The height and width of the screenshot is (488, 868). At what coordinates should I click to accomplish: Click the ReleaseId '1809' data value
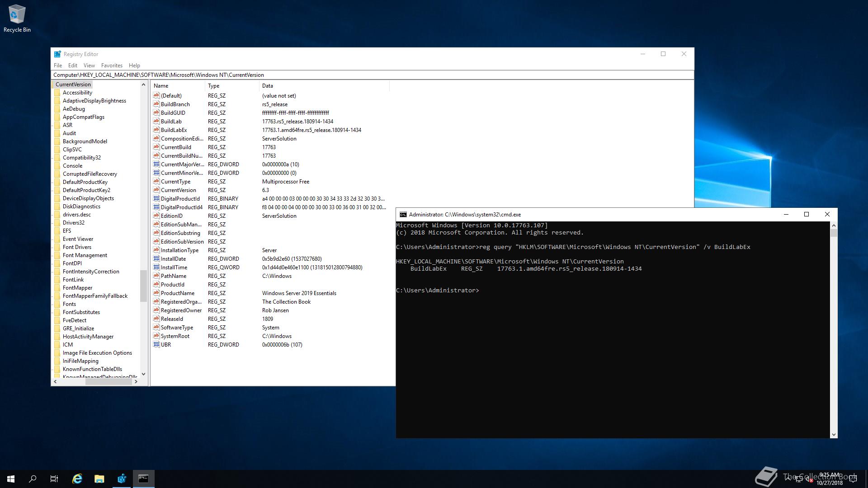pos(268,319)
